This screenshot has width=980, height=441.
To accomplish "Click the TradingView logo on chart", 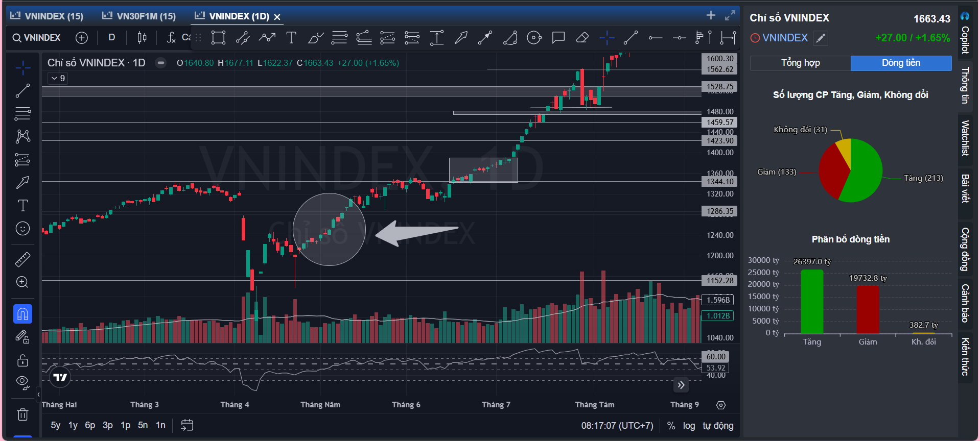I will pyautogui.click(x=60, y=377).
